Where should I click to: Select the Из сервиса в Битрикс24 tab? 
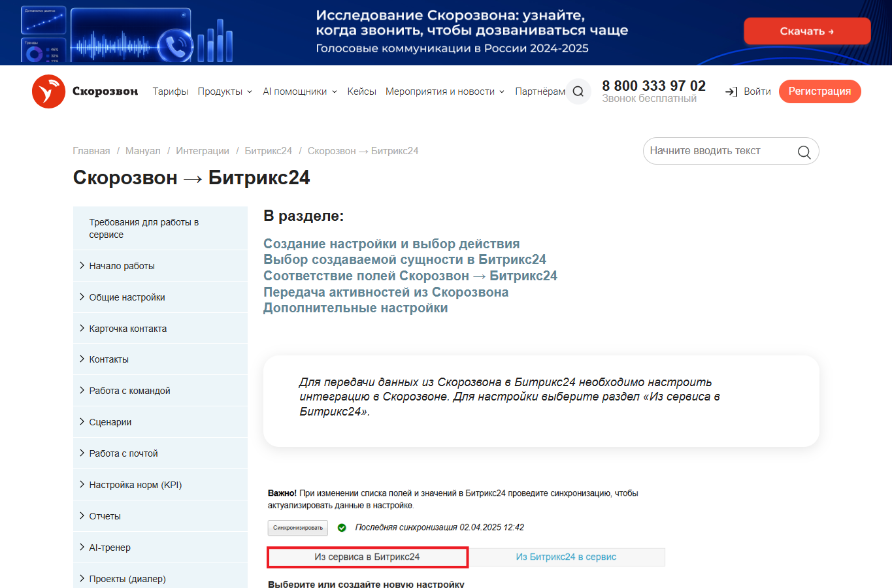coord(367,557)
